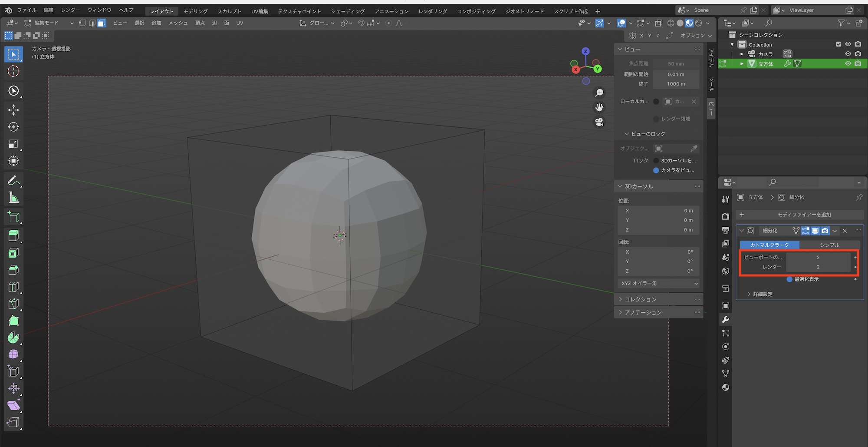This screenshot has width=868, height=447.
Task: Select the シンプル subdivision type button
Action: point(829,245)
